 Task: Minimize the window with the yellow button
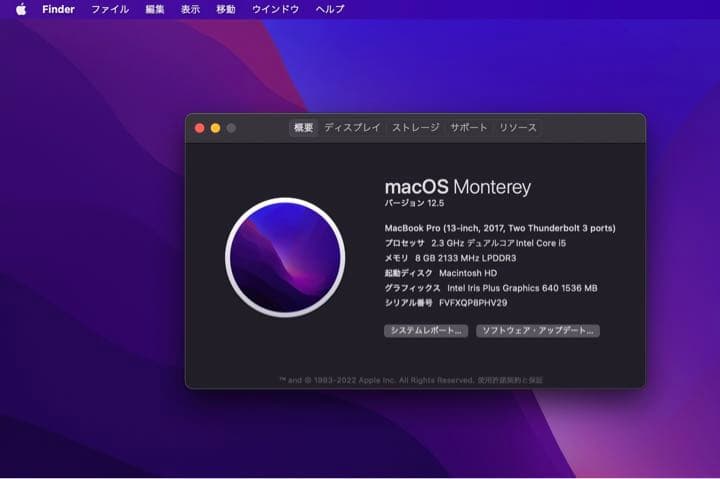click(215, 128)
